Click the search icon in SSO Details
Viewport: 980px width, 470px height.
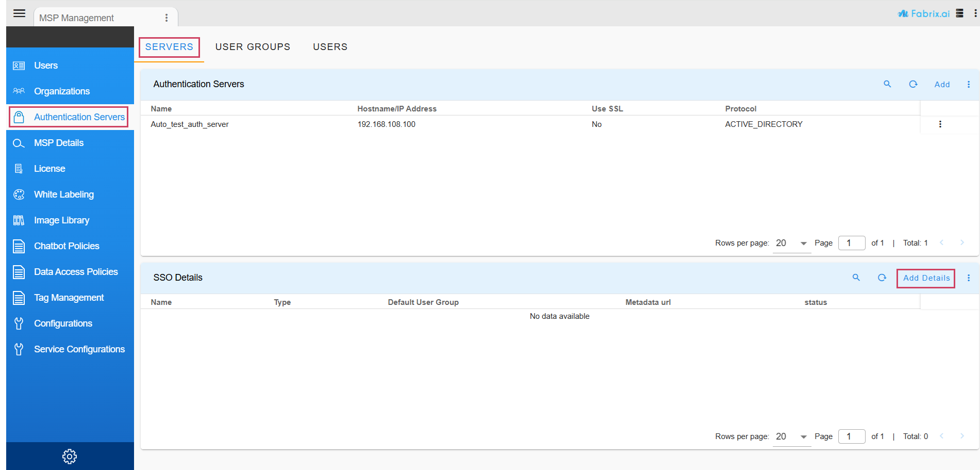pos(856,278)
